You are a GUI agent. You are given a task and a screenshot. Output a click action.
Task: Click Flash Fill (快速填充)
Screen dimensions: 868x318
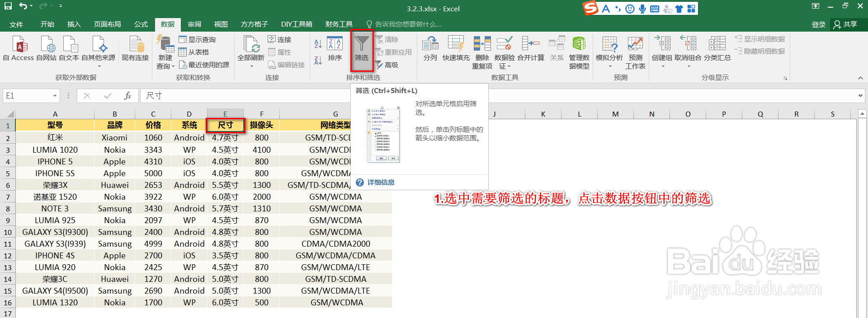456,49
